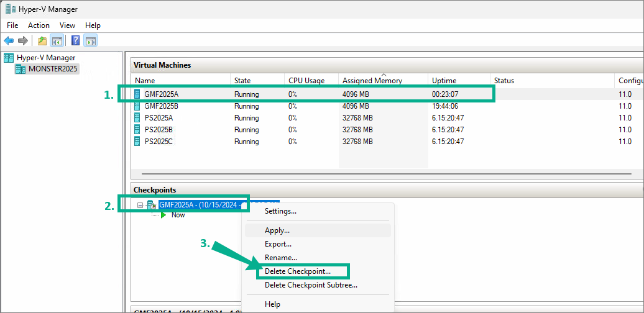This screenshot has height=313, width=644.
Task: Click the Hyper-V Manager title bar icon
Action: point(11,9)
